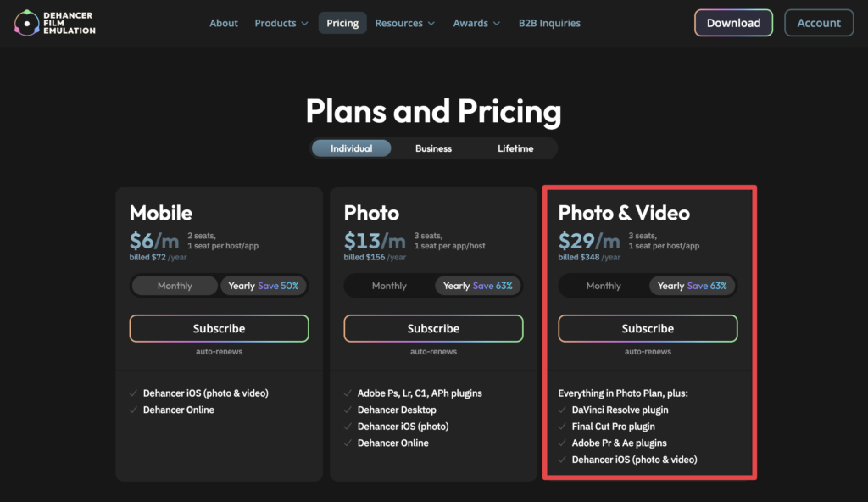Open the Resources dropdown chevron
The height and width of the screenshot is (502, 868).
431,23
